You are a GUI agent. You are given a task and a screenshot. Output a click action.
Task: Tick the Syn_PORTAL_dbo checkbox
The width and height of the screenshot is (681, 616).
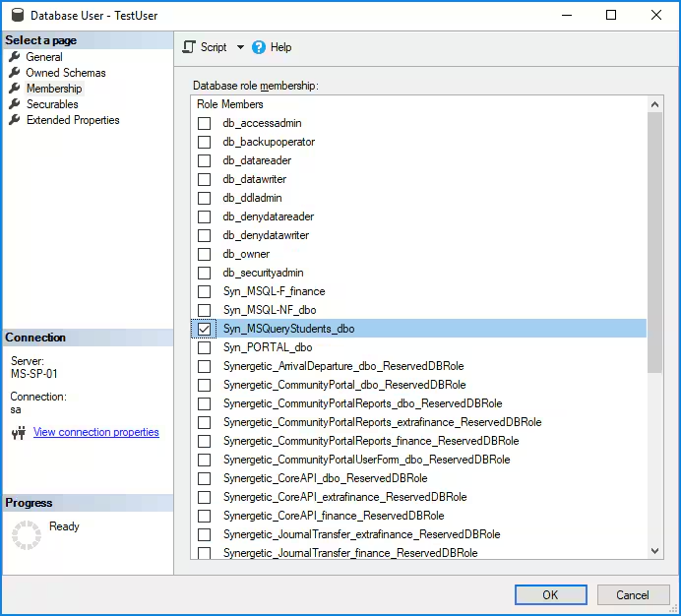pyautogui.click(x=204, y=347)
